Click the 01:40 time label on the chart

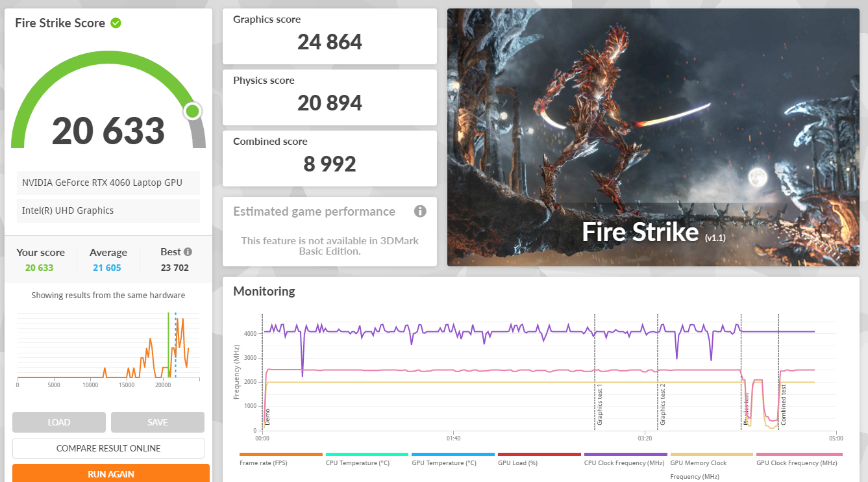tap(454, 438)
